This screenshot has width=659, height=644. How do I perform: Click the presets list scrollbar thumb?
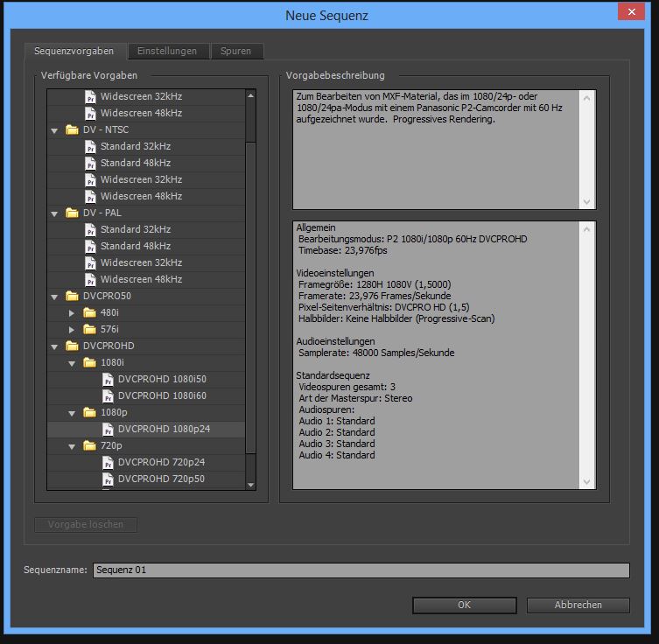250,298
